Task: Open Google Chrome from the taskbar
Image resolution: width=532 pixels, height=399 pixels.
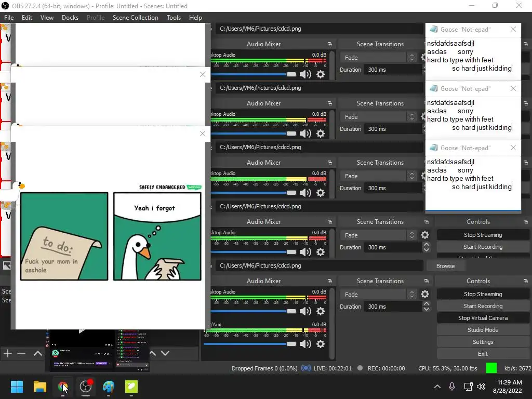Action: pyautogui.click(x=63, y=387)
